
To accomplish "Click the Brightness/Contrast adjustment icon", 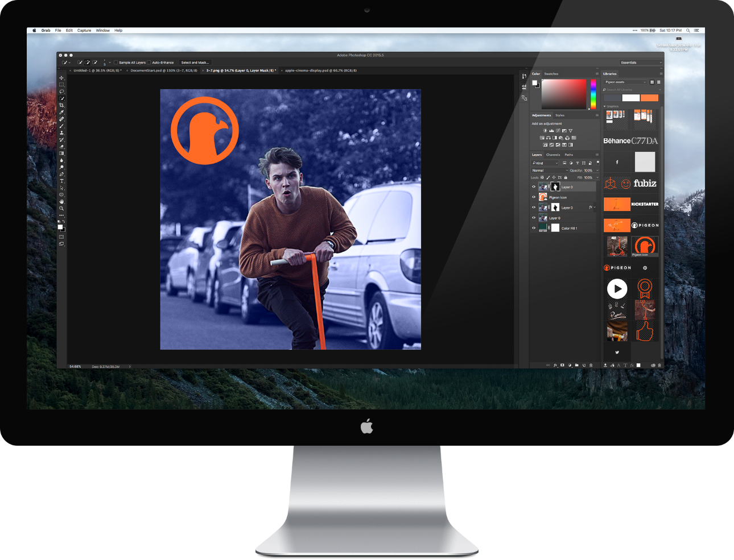I will tap(545, 131).
